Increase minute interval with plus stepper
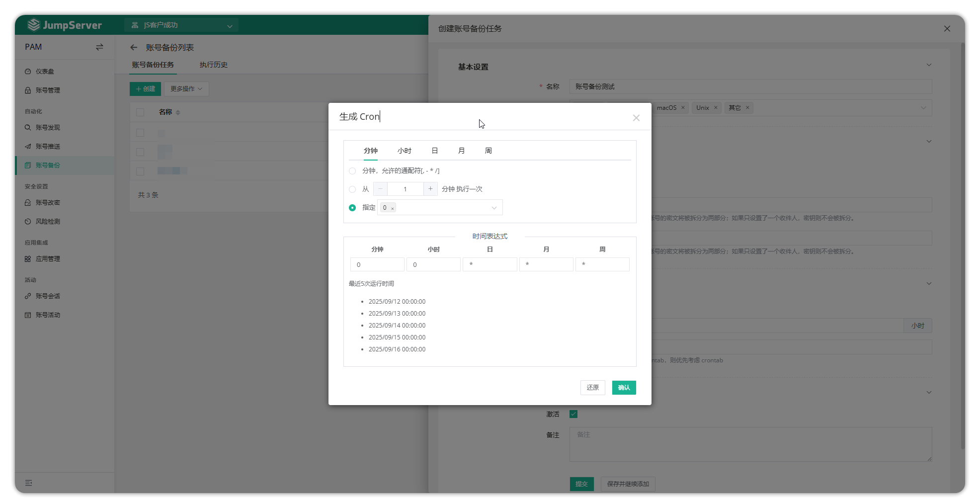This screenshot has height=503, width=980. (430, 189)
